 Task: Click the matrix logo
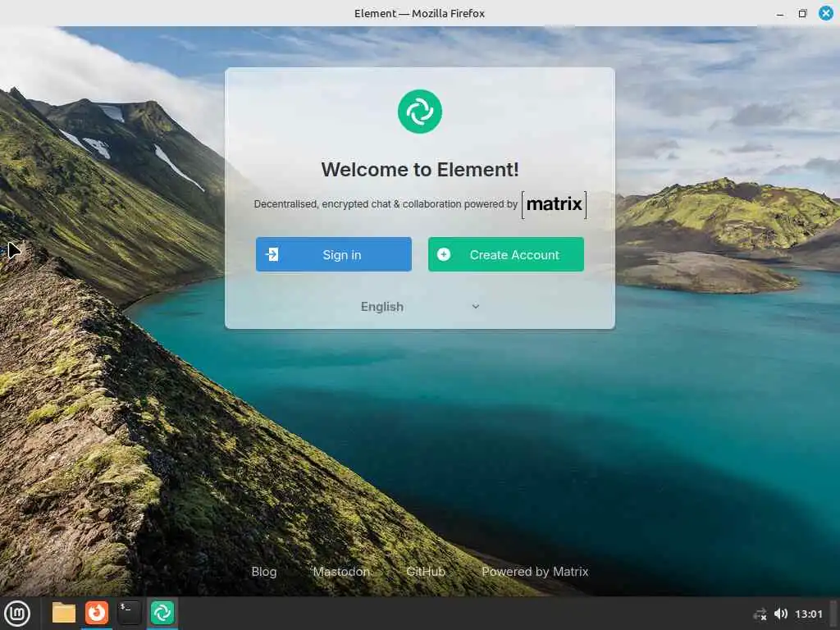555,204
